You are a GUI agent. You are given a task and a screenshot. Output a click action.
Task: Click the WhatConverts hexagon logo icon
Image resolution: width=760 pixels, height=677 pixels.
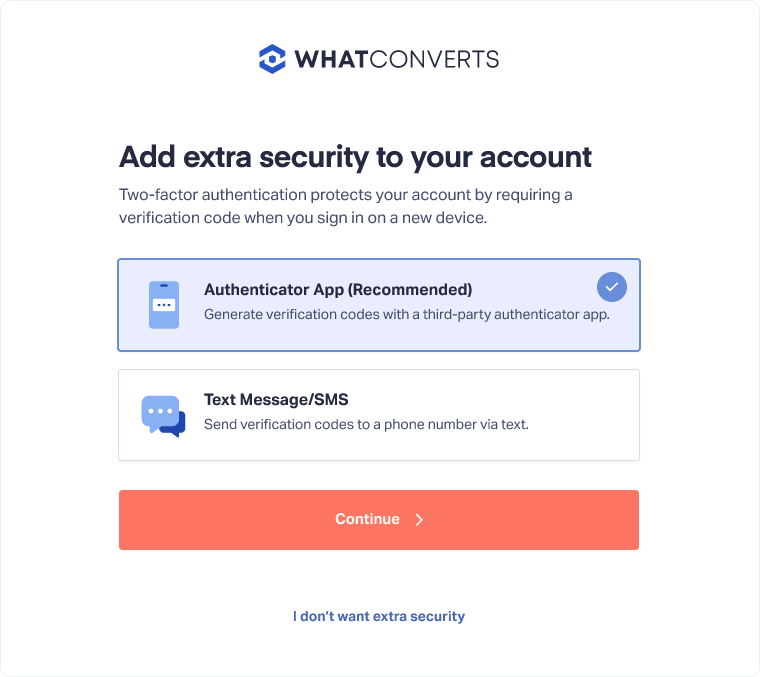coord(272,59)
